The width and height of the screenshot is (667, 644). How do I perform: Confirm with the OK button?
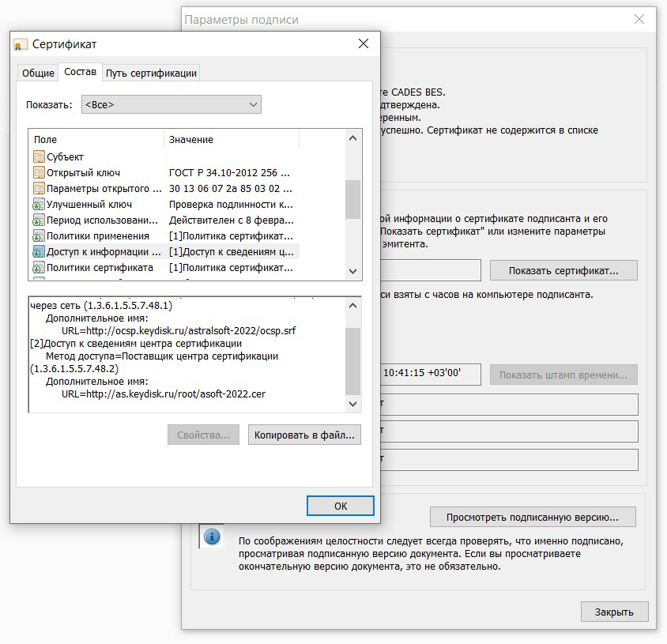[341, 506]
